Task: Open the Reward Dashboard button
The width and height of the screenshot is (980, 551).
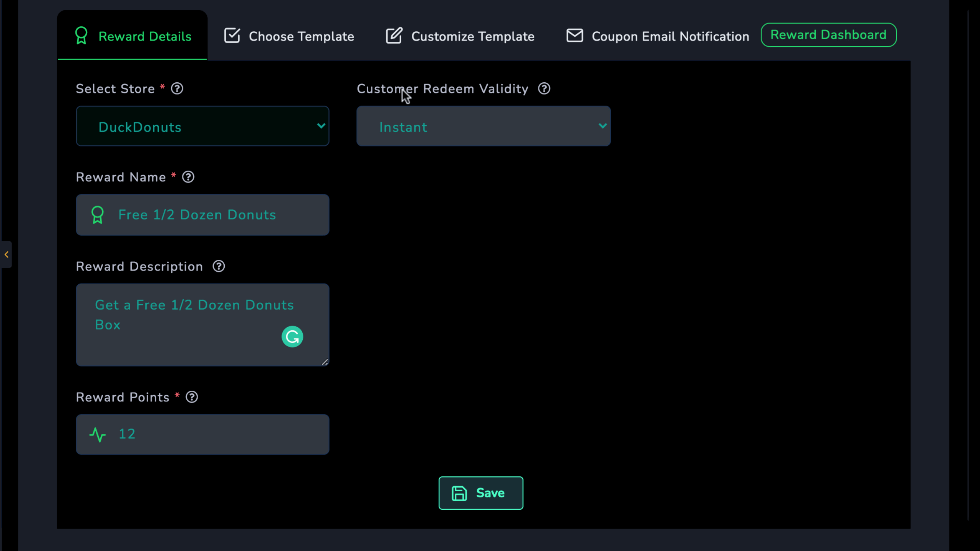Action: click(828, 35)
